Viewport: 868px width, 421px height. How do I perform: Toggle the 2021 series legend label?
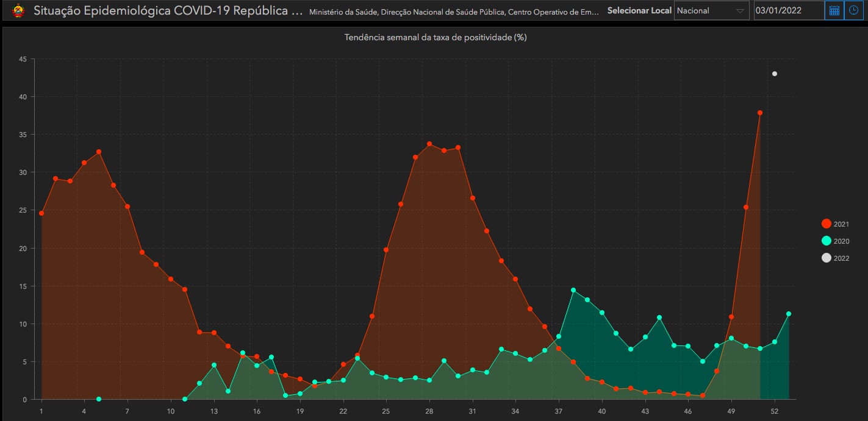pyautogui.click(x=841, y=224)
